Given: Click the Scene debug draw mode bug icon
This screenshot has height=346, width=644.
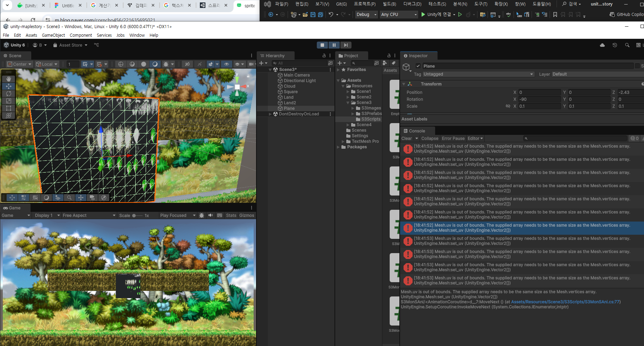Looking at the screenshot, I should 166,64.
